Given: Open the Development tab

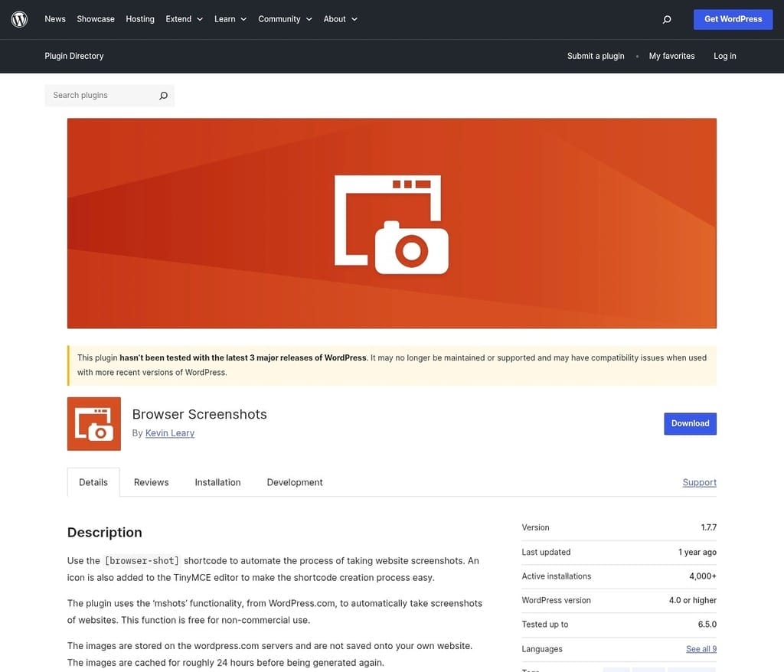Looking at the screenshot, I should point(295,482).
